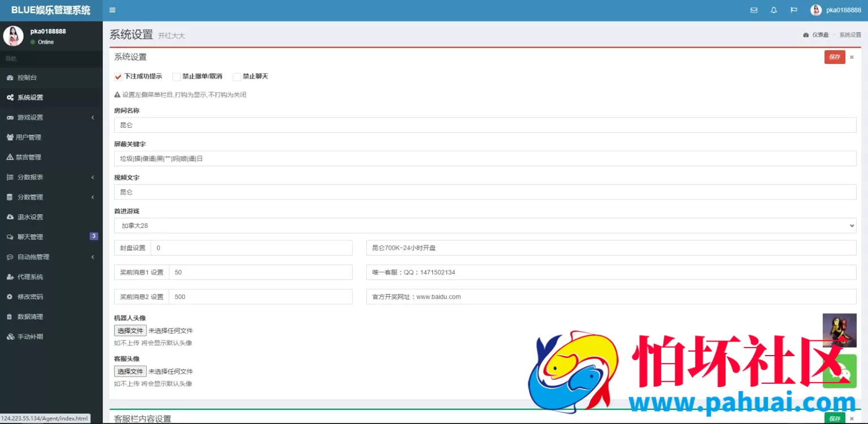Image resolution: width=868 pixels, height=424 pixels.
Task: Click the dashboard icon in breadcrumb
Action: coord(806,35)
